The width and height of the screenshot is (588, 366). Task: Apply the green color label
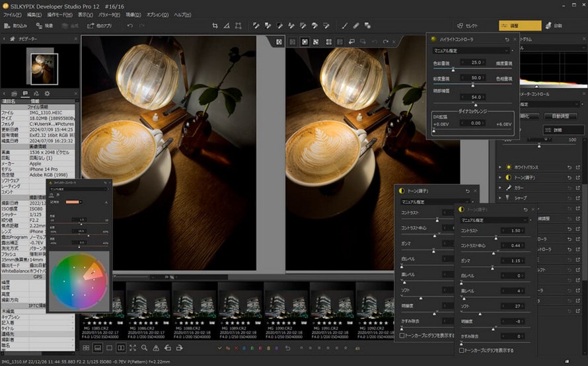pyautogui.click(x=252, y=348)
